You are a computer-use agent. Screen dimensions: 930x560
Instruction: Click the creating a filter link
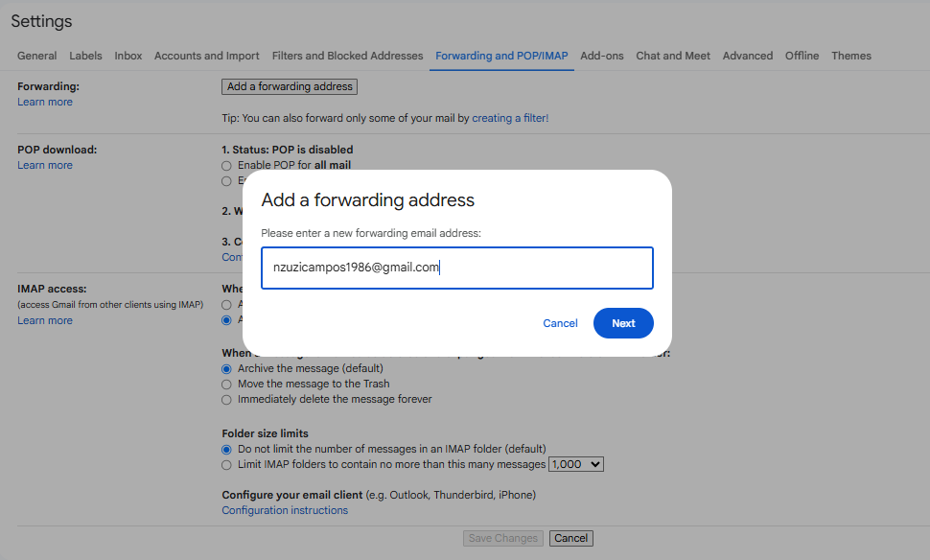[x=509, y=118]
